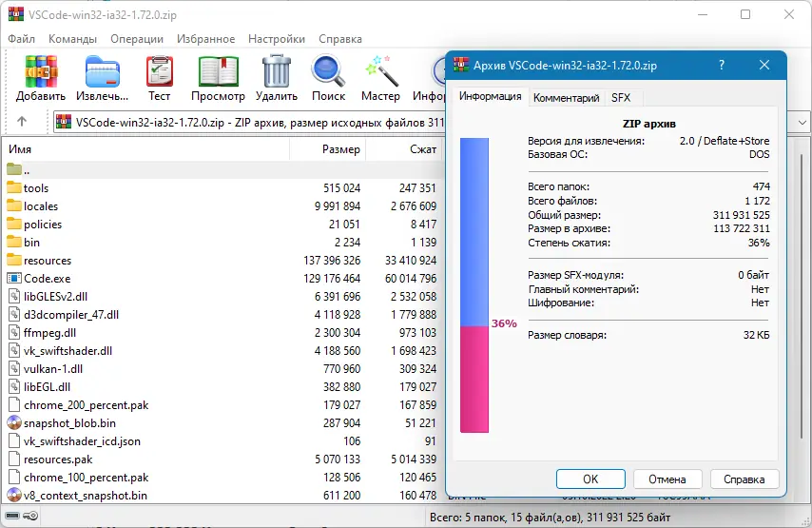
Task: Click the status bar total summary text
Action: tap(550, 518)
